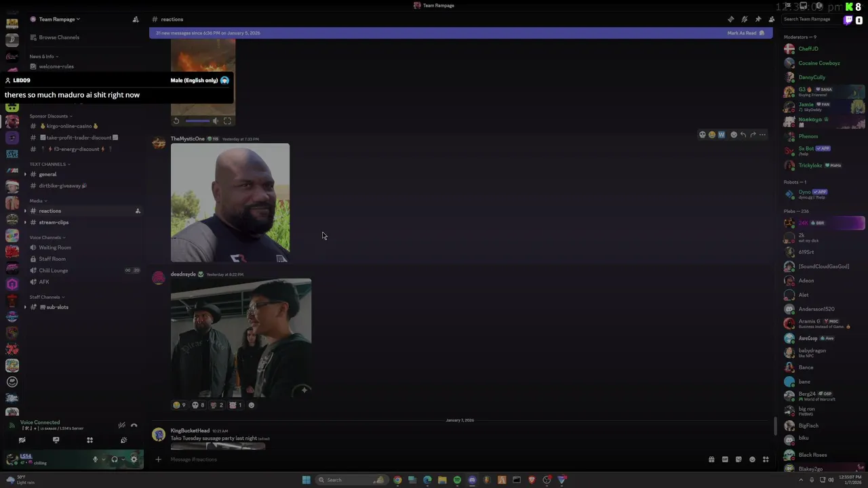
Task: Collapse Voice Channels category
Action: 47,237
